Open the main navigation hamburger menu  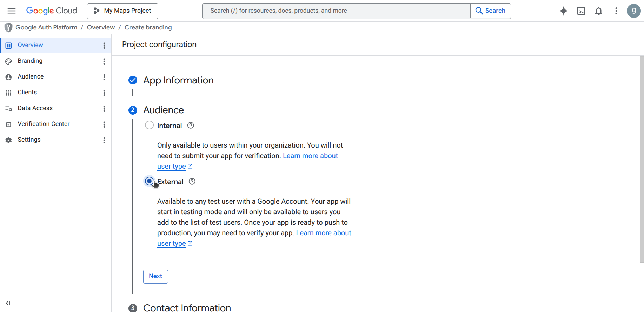pos(12,11)
